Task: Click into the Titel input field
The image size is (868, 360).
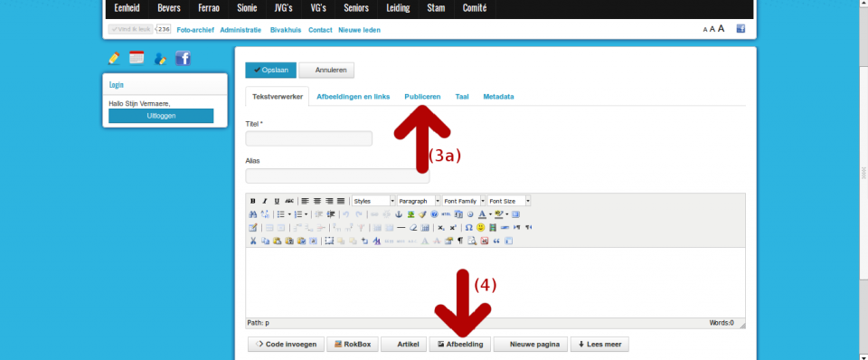Action: point(309,138)
